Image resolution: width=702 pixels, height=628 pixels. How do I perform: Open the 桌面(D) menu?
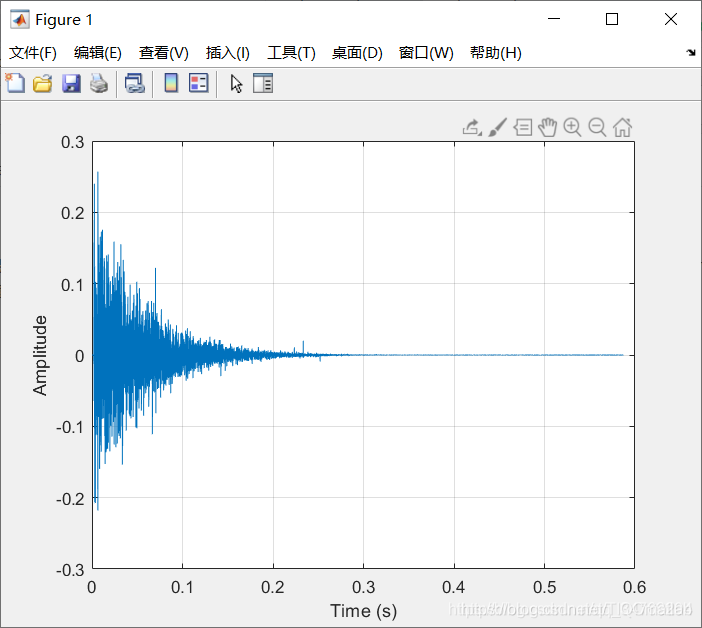click(357, 53)
